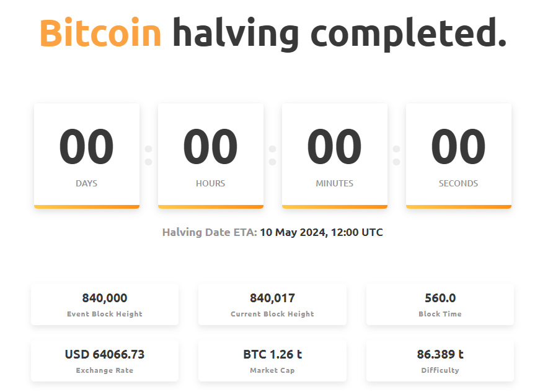Viewport: 553px width, 392px height.
Task: Open the Current Block Height 840,017 card
Action: tap(272, 304)
